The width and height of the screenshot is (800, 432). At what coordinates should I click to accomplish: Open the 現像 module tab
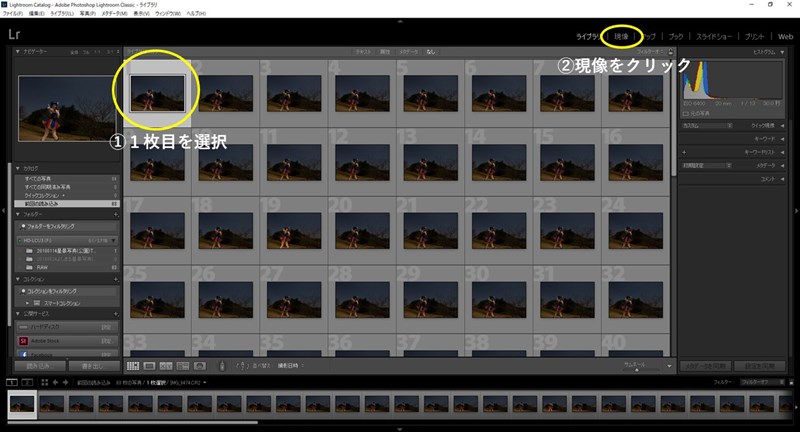[621, 37]
